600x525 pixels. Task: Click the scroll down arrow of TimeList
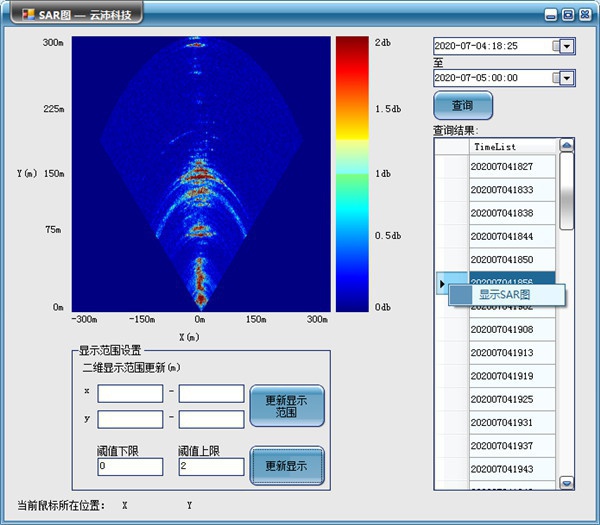point(567,483)
